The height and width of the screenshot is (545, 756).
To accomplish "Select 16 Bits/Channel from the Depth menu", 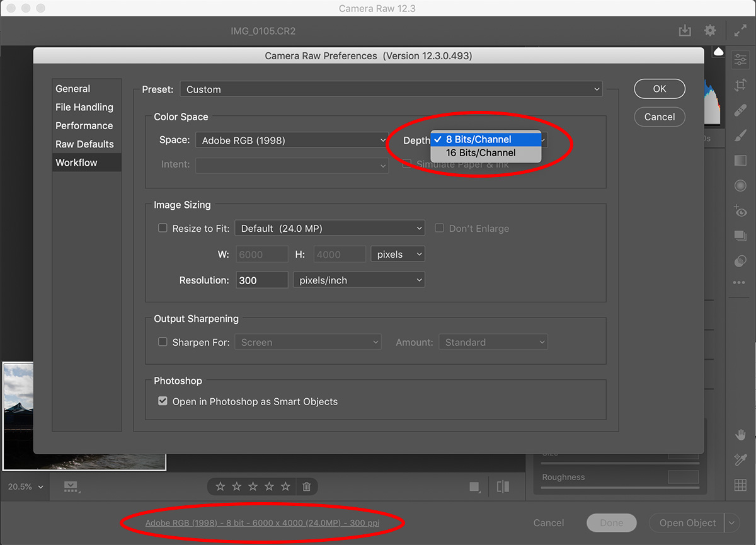I will (x=482, y=152).
